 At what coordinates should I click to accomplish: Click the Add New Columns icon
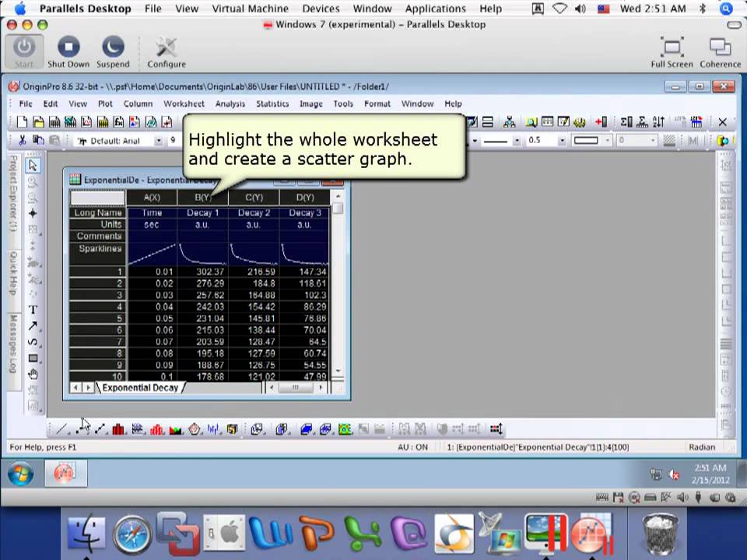pos(601,122)
